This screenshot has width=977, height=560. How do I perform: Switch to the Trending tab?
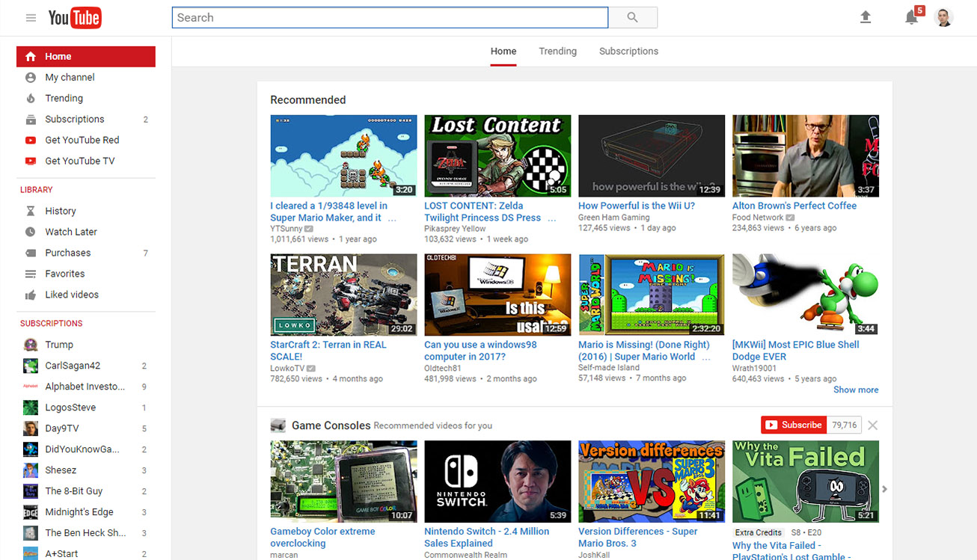click(x=557, y=51)
